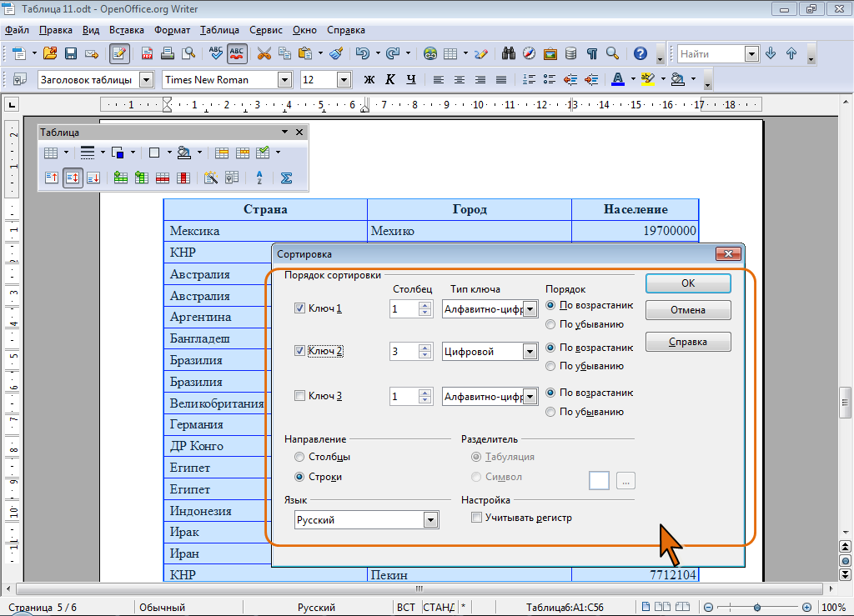The width and height of the screenshot is (854, 616).
Task: Click the Highlighting color icon
Action: 647,79
